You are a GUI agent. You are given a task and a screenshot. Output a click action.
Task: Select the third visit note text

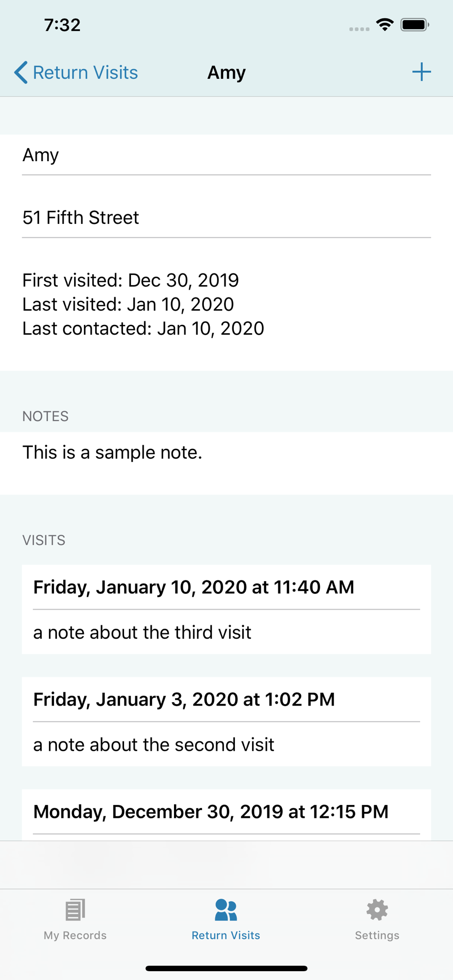click(142, 633)
